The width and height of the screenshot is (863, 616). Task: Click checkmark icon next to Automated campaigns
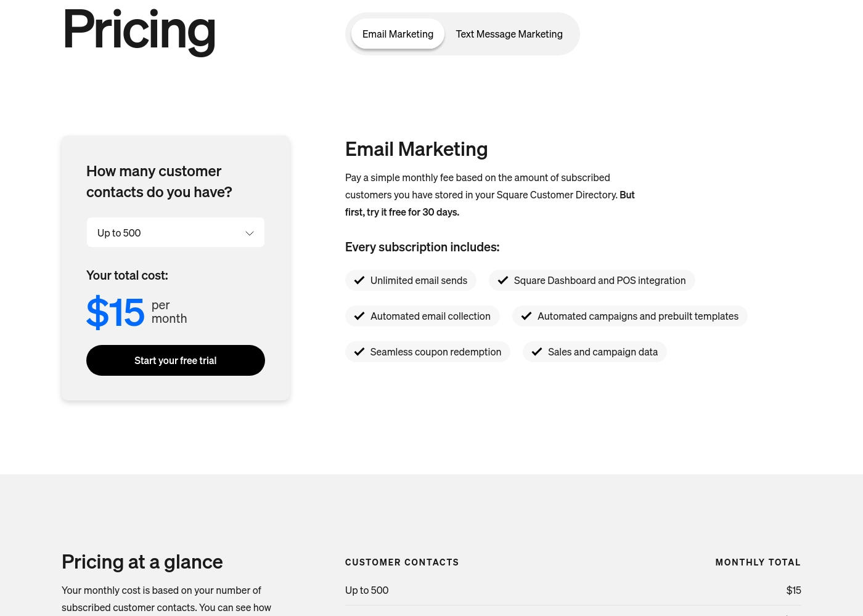point(526,316)
